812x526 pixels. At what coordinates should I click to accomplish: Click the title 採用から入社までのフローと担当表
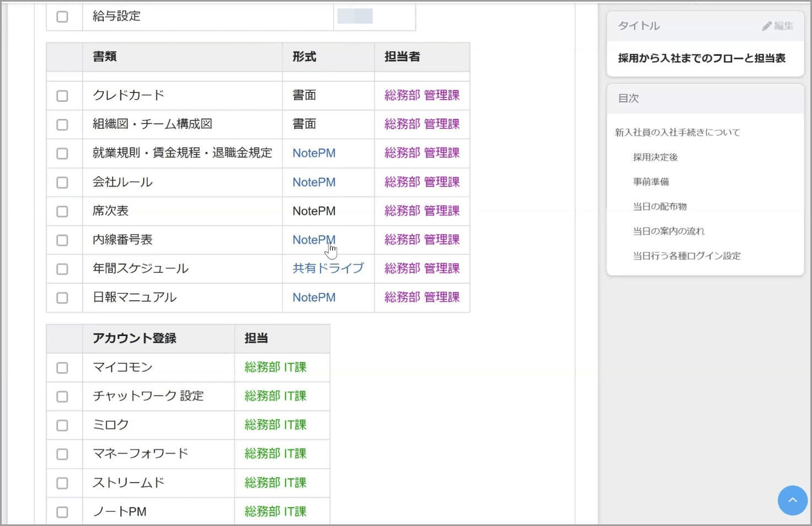coord(702,58)
